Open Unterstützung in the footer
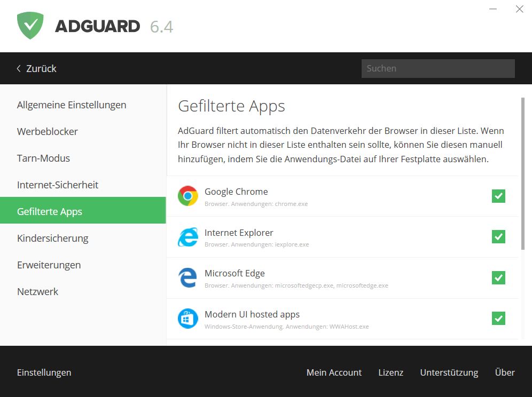This screenshot has width=532, height=397. (x=449, y=372)
